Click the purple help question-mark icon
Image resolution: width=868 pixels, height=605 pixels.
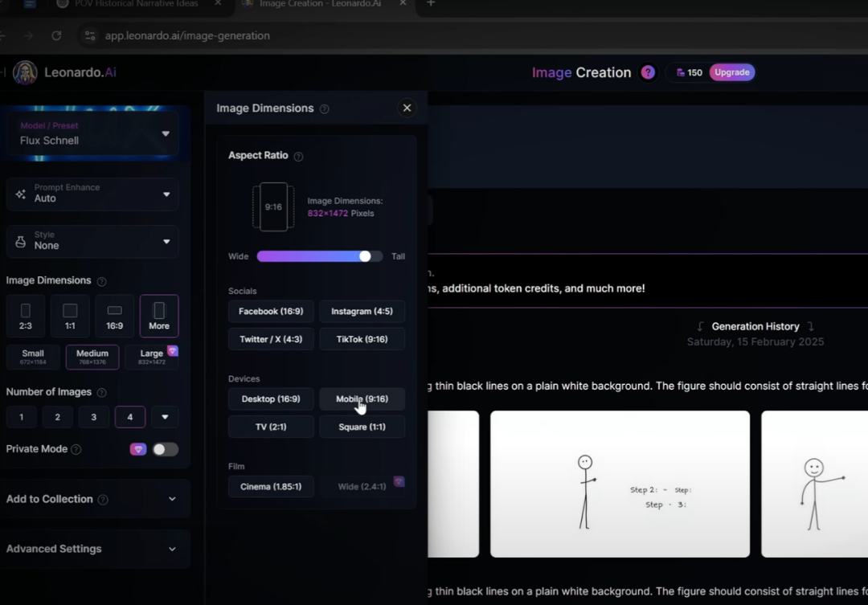[648, 72]
